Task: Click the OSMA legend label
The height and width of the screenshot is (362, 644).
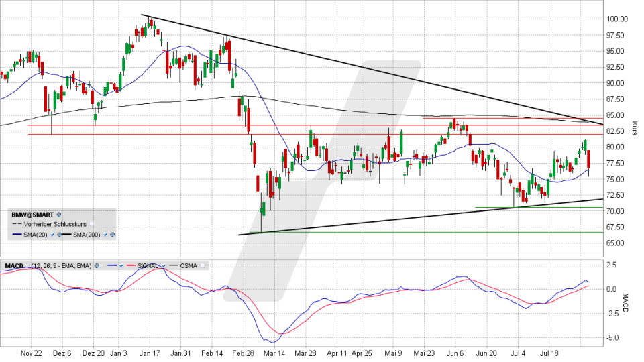Action: coord(189,266)
